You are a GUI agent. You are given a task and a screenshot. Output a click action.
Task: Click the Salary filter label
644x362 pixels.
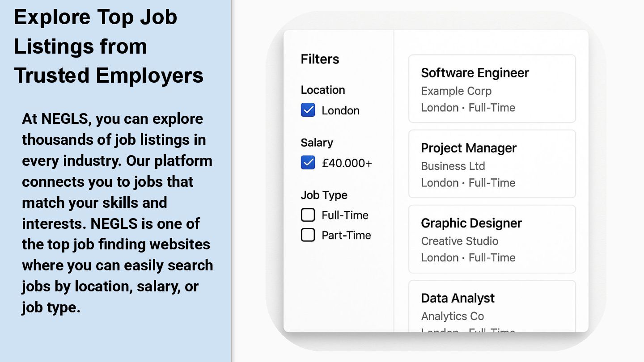pyautogui.click(x=317, y=143)
